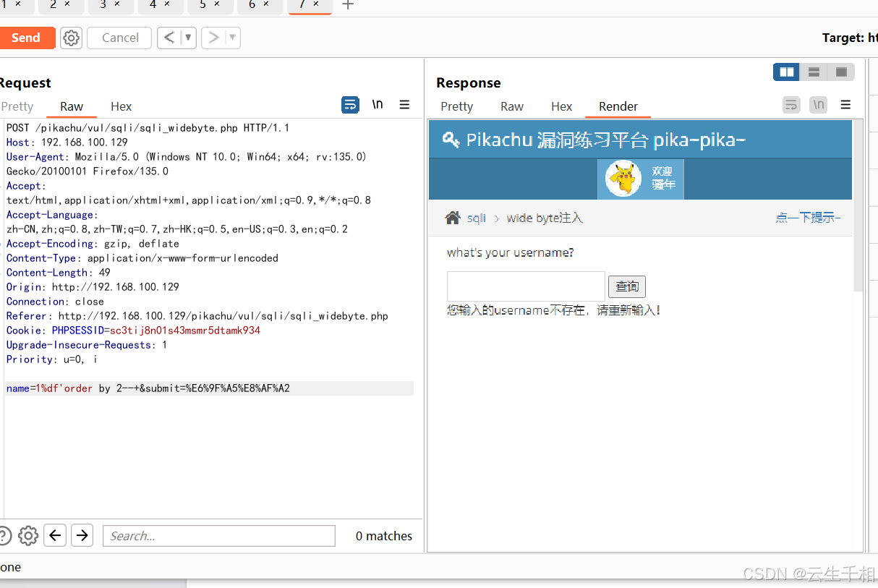Click the Pikachu avatar image

point(623,179)
